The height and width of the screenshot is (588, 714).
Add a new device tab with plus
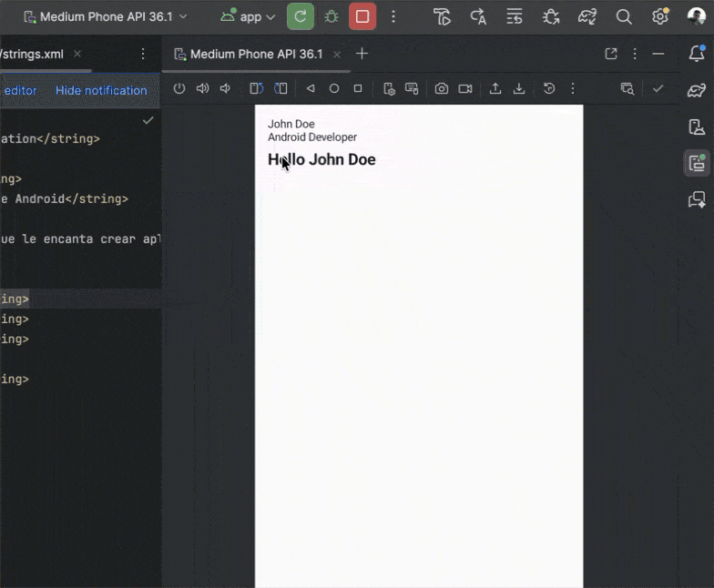coord(362,54)
